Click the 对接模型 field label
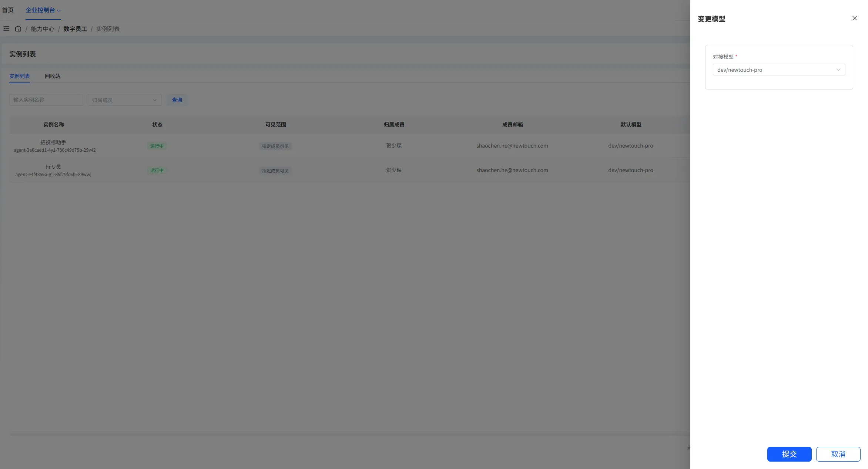Image resolution: width=868 pixels, height=469 pixels. click(723, 57)
